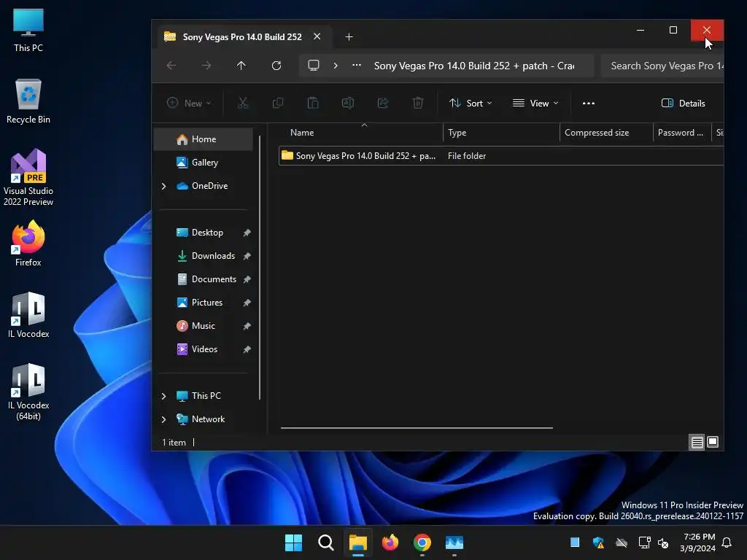Sort by Password column header
This screenshot has width=747, height=560.
[x=681, y=133]
